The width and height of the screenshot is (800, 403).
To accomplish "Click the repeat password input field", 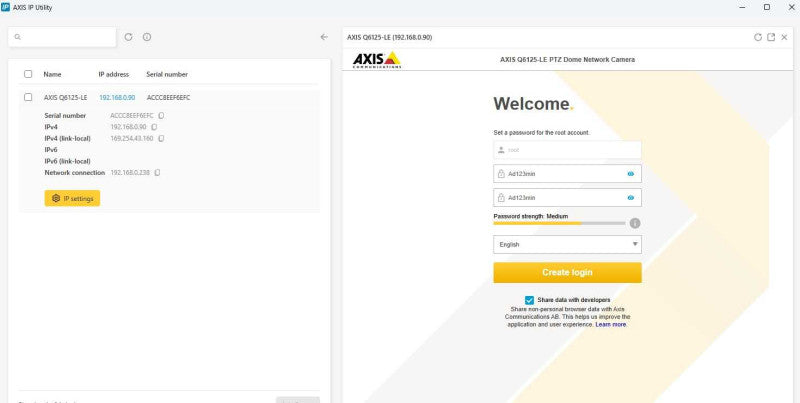I will [567, 198].
